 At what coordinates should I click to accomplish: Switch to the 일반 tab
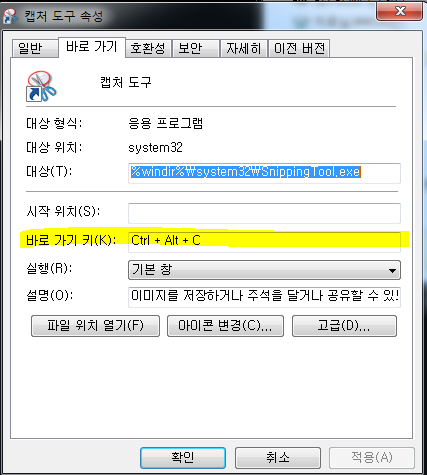pos(33,49)
